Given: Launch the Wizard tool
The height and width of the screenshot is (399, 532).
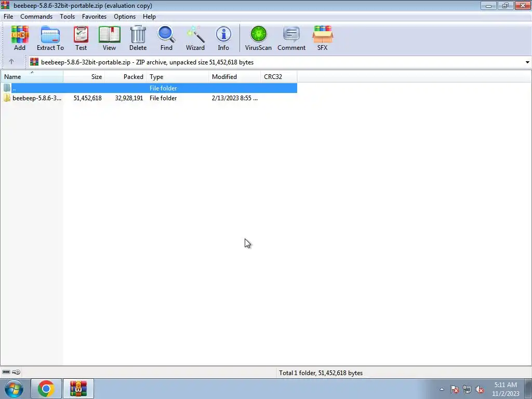Looking at the screenshot, I should click(x=195, y=38).
